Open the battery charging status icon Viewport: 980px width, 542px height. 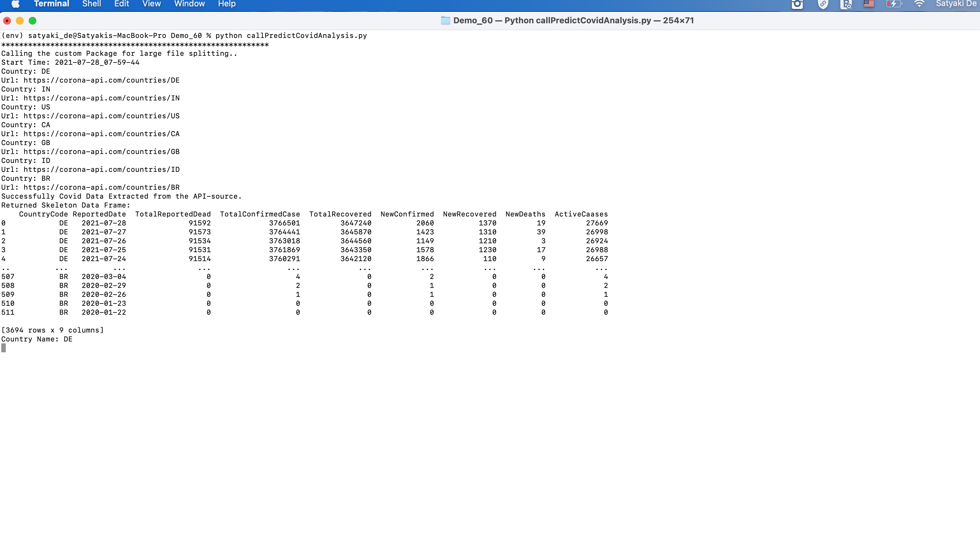pyautogui.click(x=894, y=4)
